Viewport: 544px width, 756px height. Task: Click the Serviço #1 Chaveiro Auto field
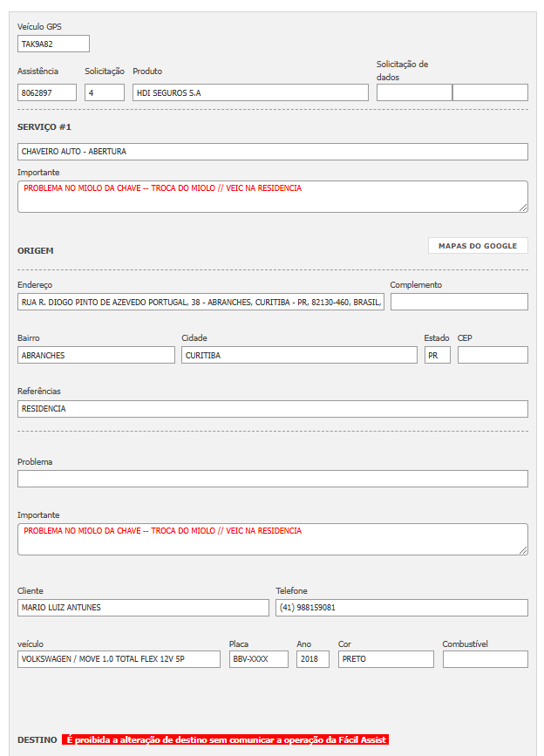(x=272, y=152)
